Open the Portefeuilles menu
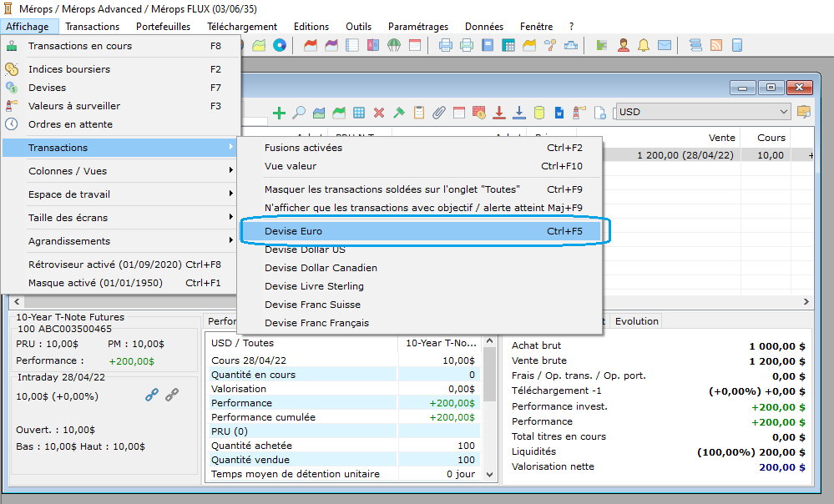Image resolution: width=834 pixels, height=504 pixels. (x=164, y=27)
